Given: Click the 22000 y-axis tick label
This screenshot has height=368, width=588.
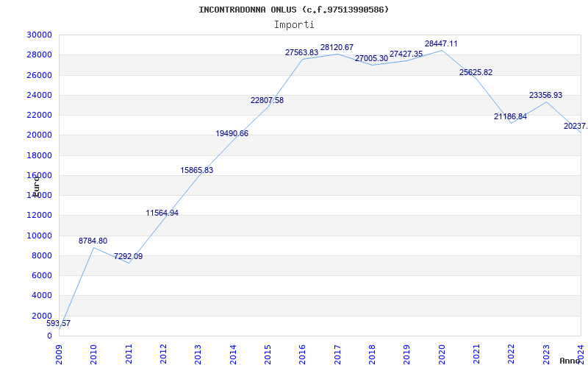Looking at the screenshot, I should tap(40, 116).
